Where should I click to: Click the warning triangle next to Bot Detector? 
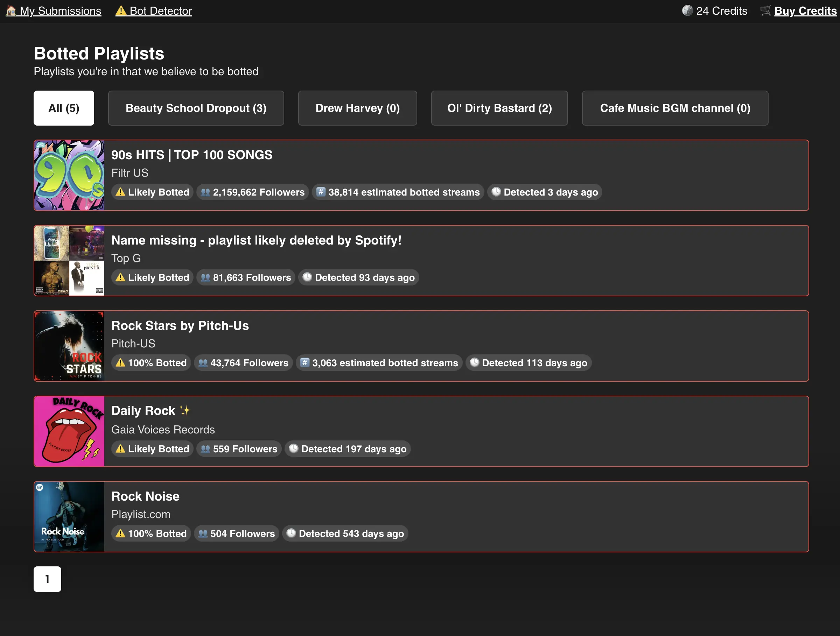[x=121, y=10]
